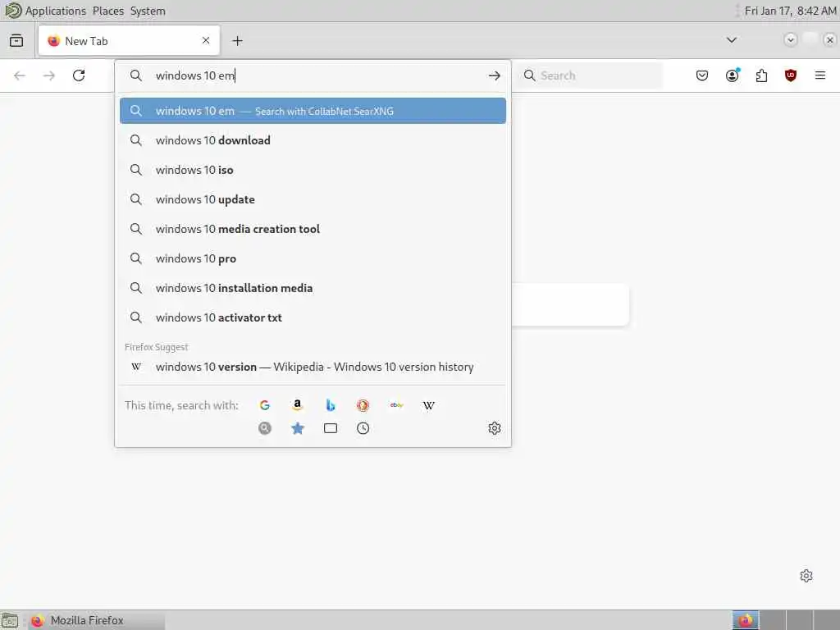Select suggestion windows 10 iso
Viewport: 840px width, 630px height.
tap(313, 170)
